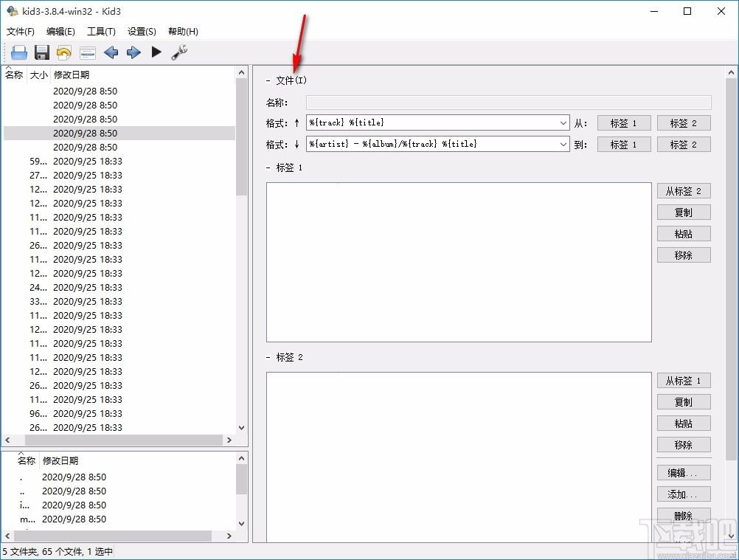Go to next file with right arrow
This screenshot has width=739, height=560.
pos(133,52)
